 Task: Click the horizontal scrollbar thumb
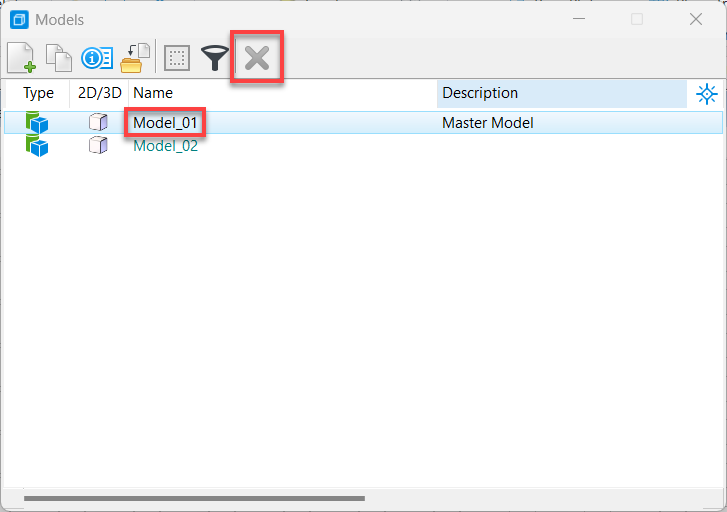pos(194,499)
